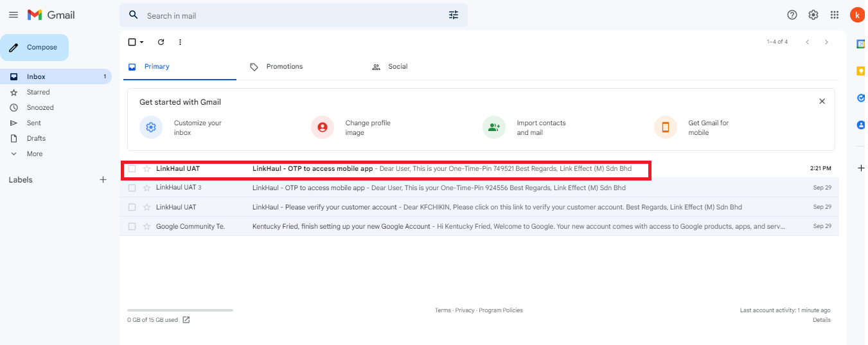Star the 2:21 PM LinkHaul OTP email
868x345 pixels.
pyautogui.click(x=146, y=169)
